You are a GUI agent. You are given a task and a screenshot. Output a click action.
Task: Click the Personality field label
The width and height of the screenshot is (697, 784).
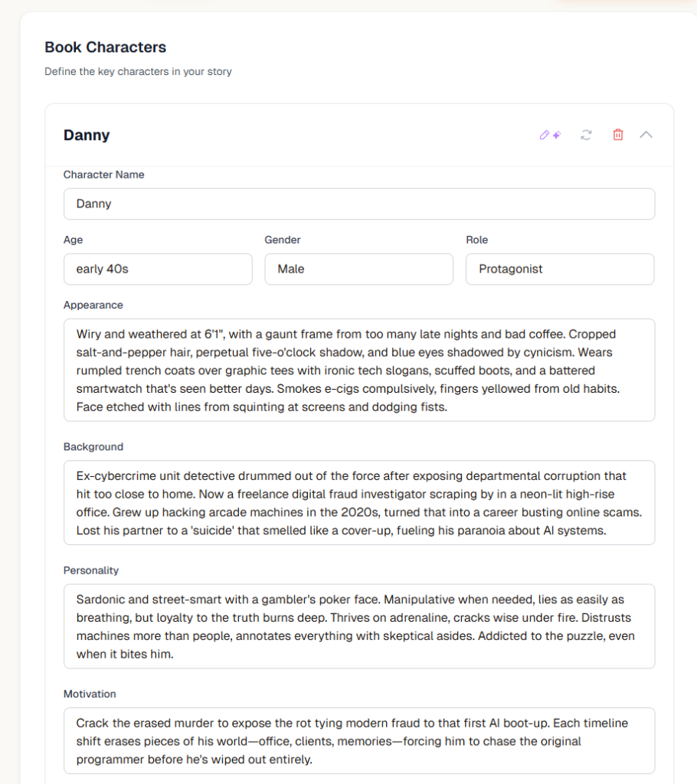[90, 570]
